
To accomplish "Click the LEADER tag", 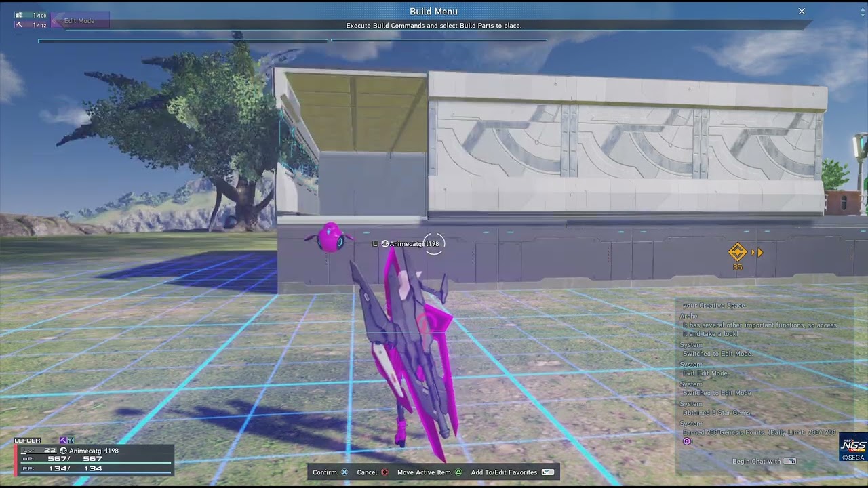I will point(27,441).
